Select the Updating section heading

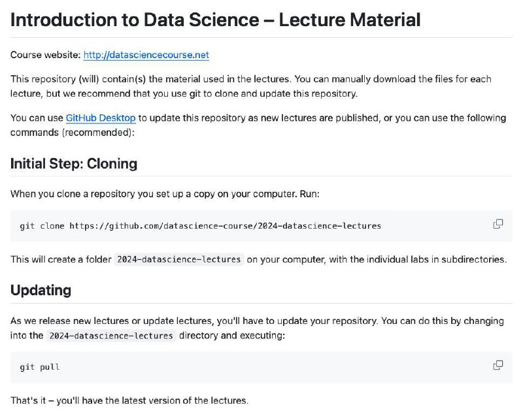(x=41, y=290)
